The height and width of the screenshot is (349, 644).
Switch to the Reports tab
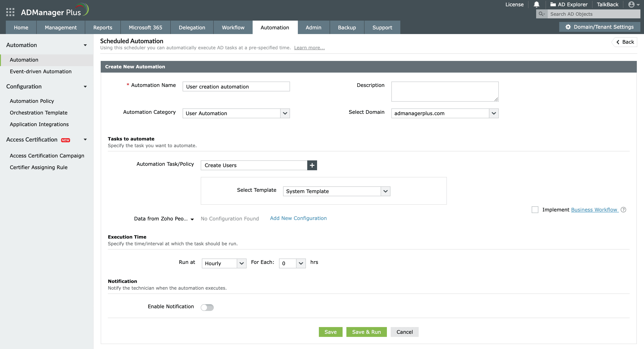click(102, 27)
